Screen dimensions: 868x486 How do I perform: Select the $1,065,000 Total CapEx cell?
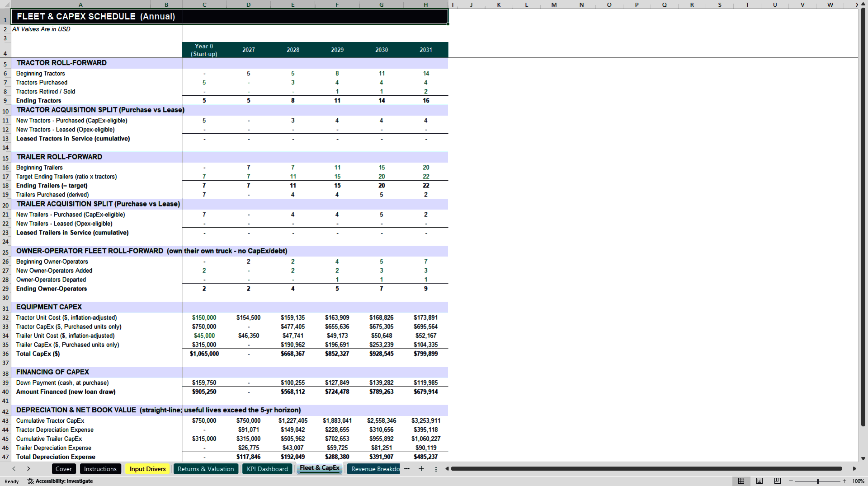click(x=204, y=354)
